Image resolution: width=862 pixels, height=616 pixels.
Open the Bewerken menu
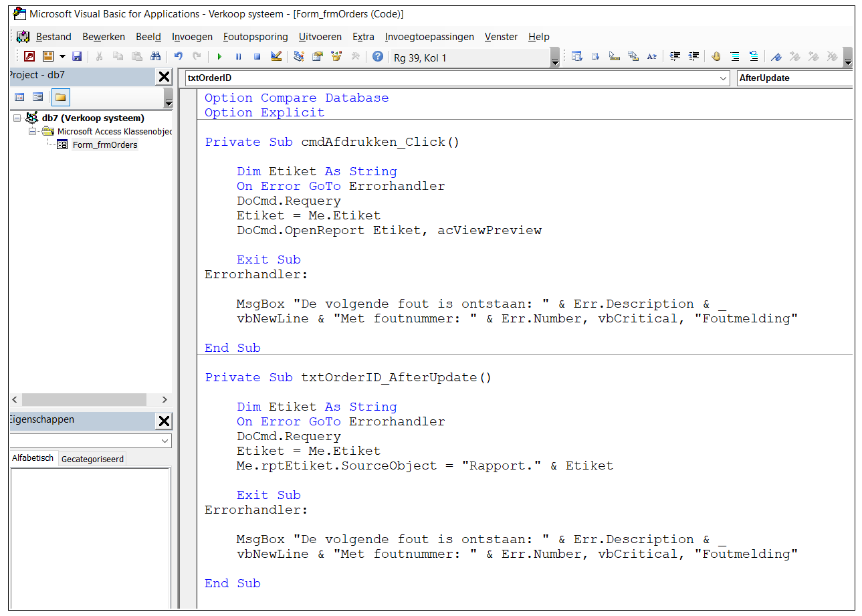point(104,37)
